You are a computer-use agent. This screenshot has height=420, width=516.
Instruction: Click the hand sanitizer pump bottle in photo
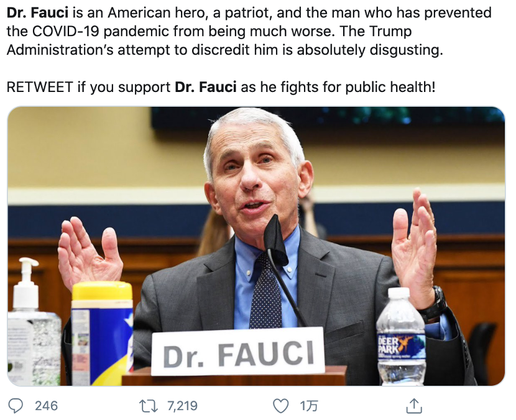pyautogui.click(x=33, y=322)
